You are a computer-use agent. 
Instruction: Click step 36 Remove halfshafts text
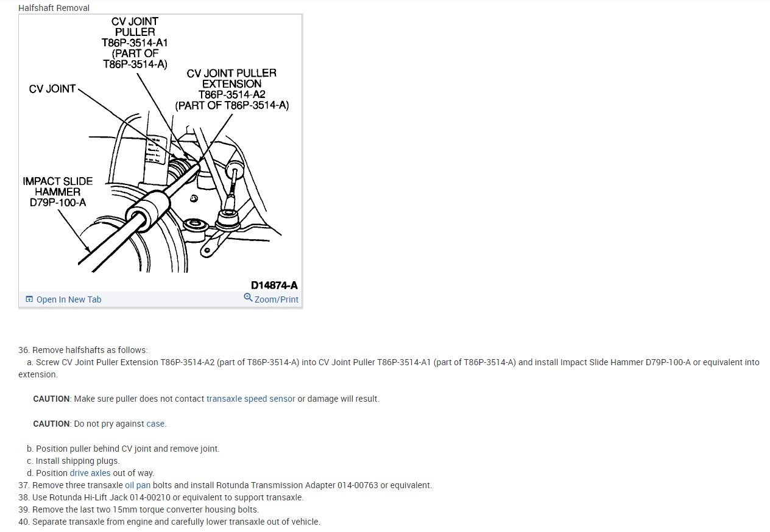(x=83, y=350)
